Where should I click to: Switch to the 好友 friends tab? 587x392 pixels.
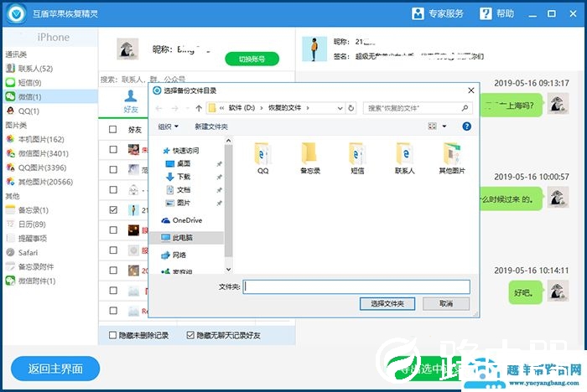[x=131, y=101]
